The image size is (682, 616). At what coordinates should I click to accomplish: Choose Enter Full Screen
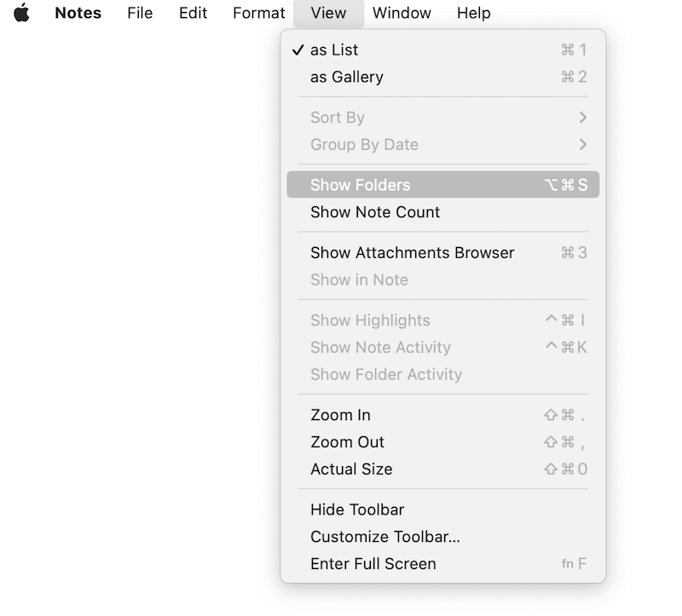(x=373, y=564)
